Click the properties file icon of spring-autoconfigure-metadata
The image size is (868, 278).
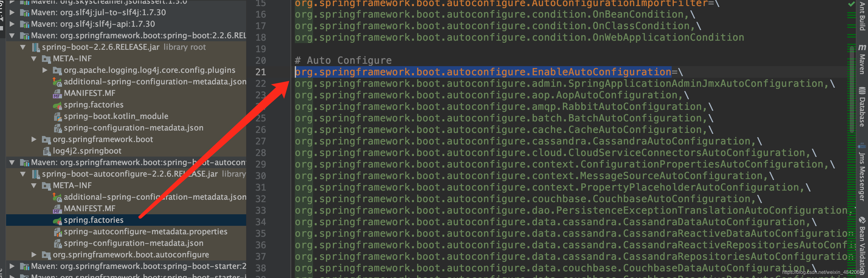pyautogui.click(x=58, y=232)
